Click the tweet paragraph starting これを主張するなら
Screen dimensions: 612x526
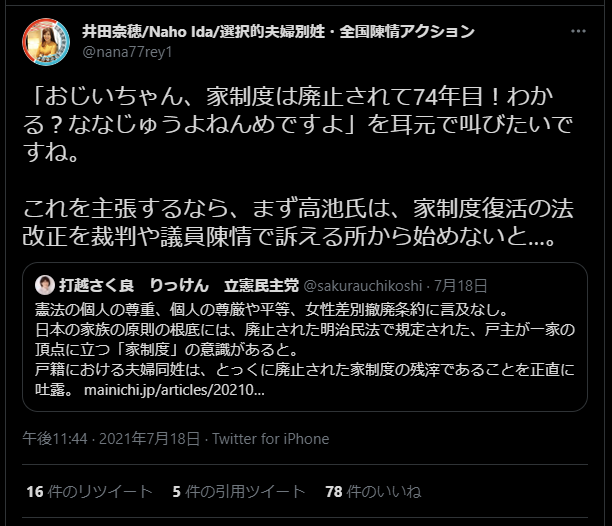tap(298, 222)
